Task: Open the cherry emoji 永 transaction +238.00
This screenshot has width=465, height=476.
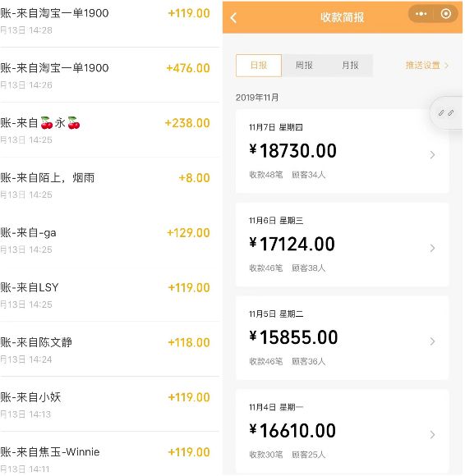Action: 109,130
